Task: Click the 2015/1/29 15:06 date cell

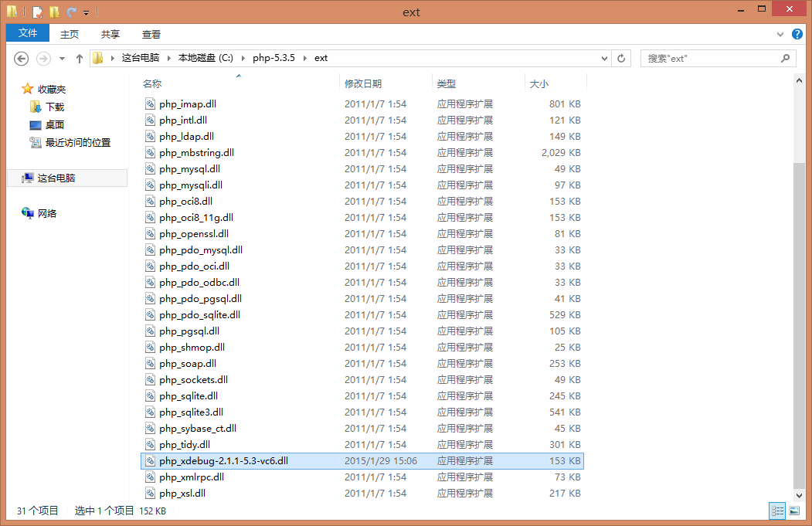Action: pos(381,461)
